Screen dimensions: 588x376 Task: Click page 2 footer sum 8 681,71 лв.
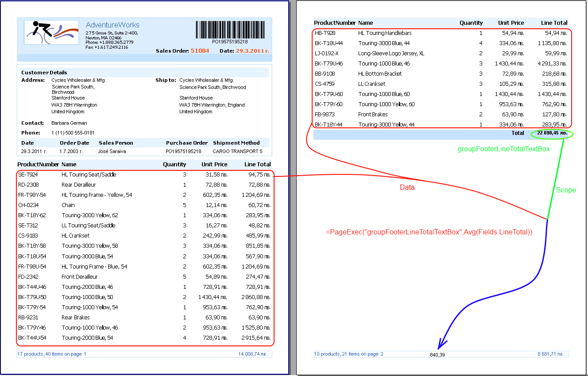[551, 354]
